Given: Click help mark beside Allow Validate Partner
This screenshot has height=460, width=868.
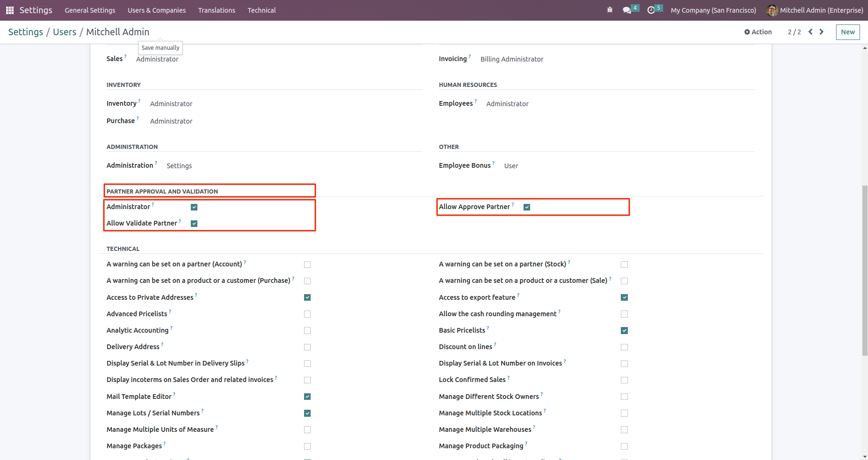Looking at the screenshot, I should (180, 221).
